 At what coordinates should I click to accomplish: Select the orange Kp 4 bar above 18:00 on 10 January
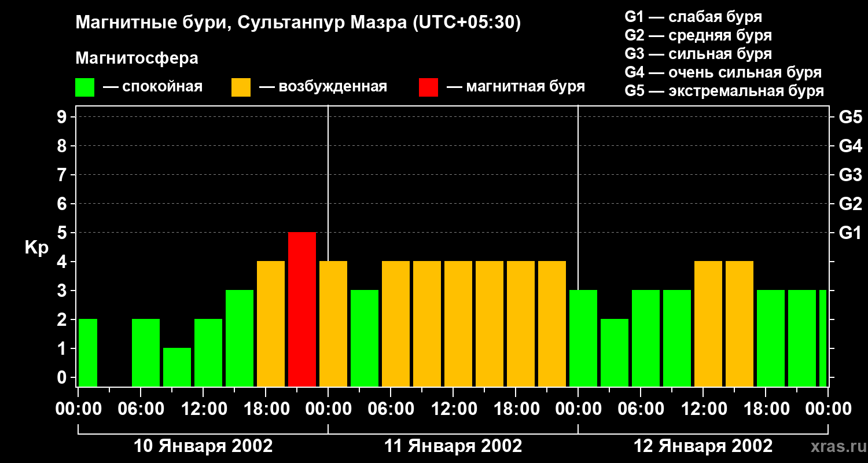point(271,324)
